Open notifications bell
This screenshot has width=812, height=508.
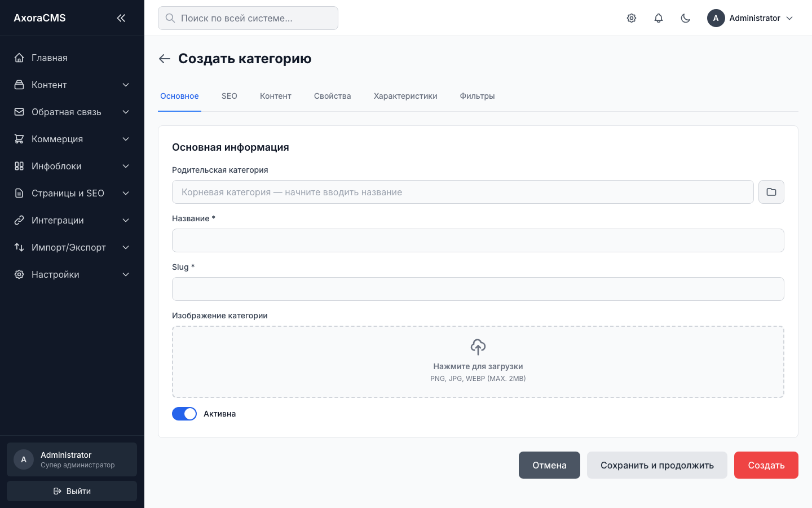pyautogui.click(x=659, y=18)
